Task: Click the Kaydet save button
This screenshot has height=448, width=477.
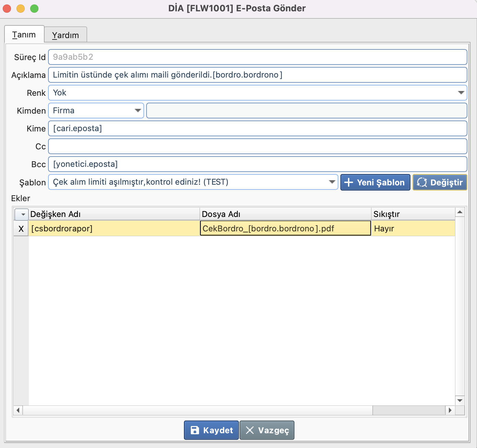Action: click(211, 430)
